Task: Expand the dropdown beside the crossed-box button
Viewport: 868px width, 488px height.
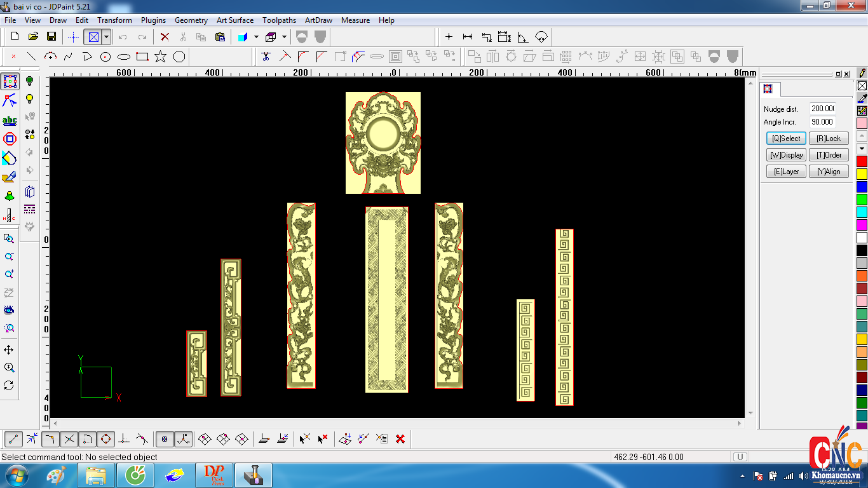Action: pyautogui.click(x=106, y=37)
